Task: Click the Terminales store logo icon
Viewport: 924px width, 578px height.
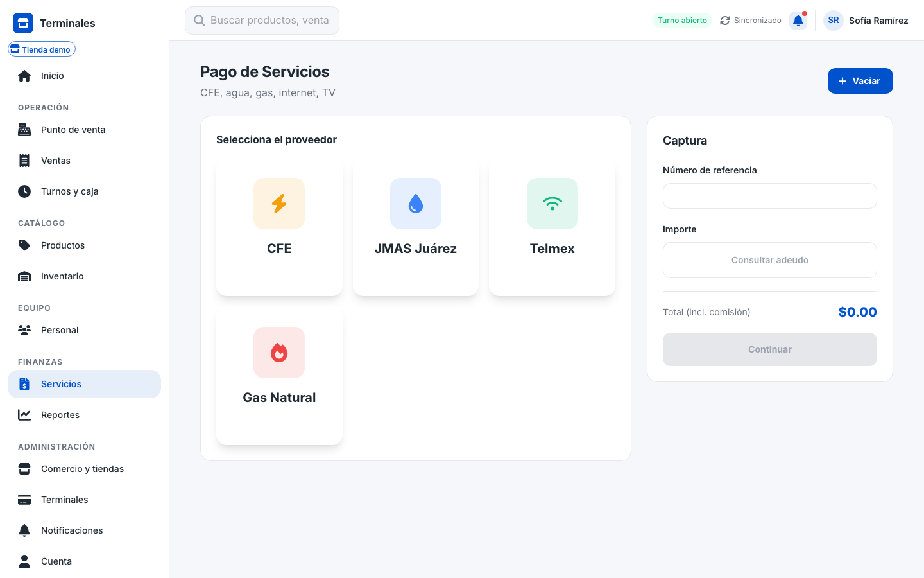Action: [23, 23]
